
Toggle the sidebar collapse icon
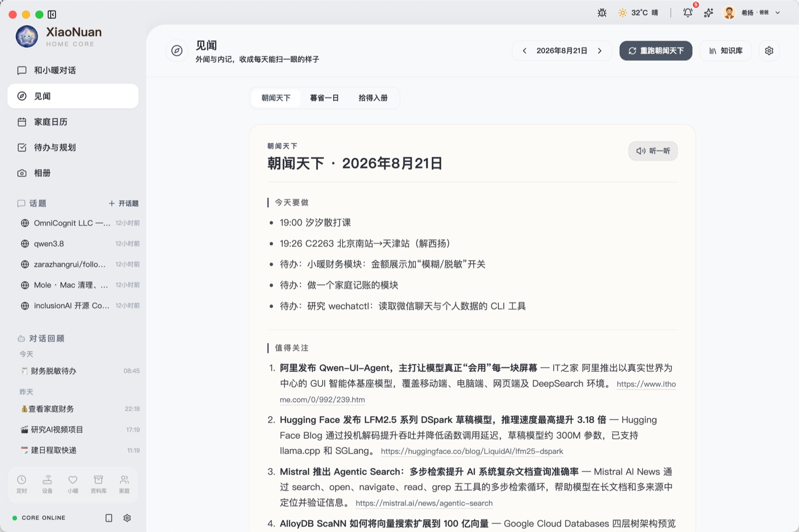[52, 14]
